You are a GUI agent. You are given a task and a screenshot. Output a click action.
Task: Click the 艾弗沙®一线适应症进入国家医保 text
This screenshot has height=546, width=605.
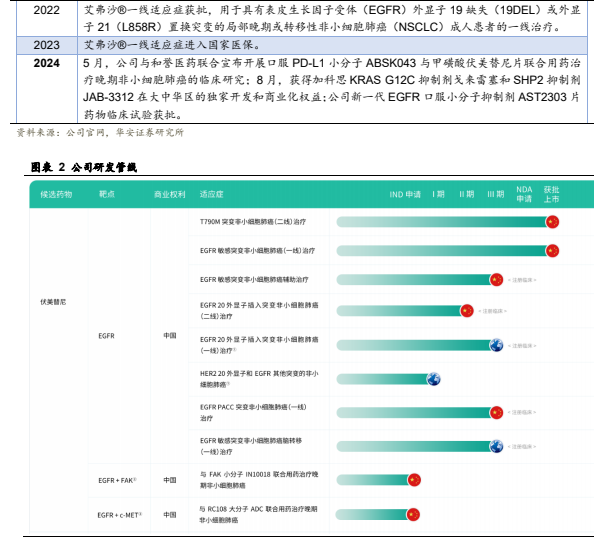click(172, 45)
